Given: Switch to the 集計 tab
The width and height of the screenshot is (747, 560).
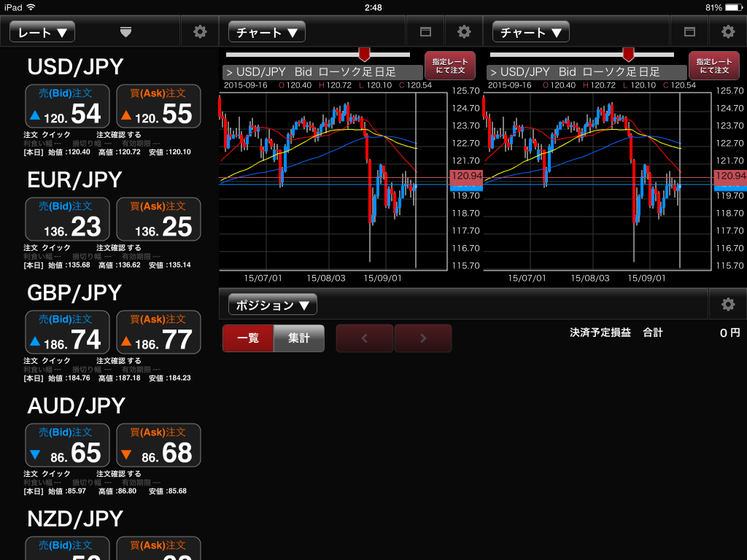Looking at the screenshot, I should 299,338.
